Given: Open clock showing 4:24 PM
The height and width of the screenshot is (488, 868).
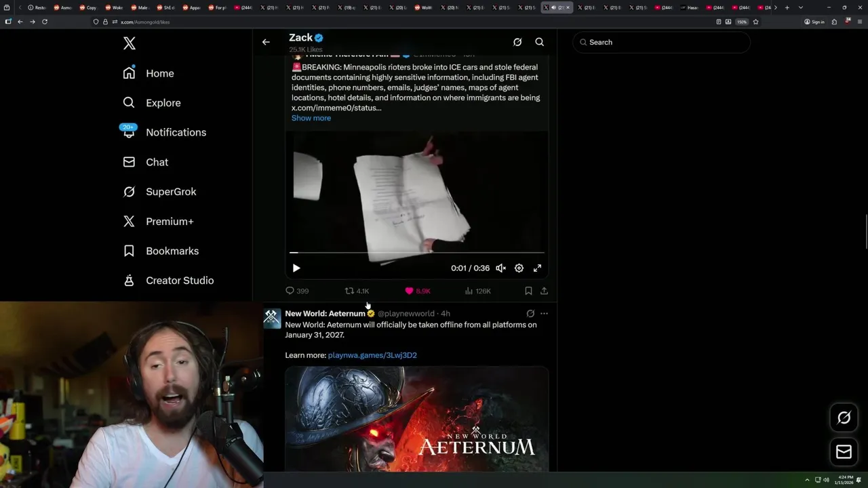Looking at the screenshot, I should point(844,480).
